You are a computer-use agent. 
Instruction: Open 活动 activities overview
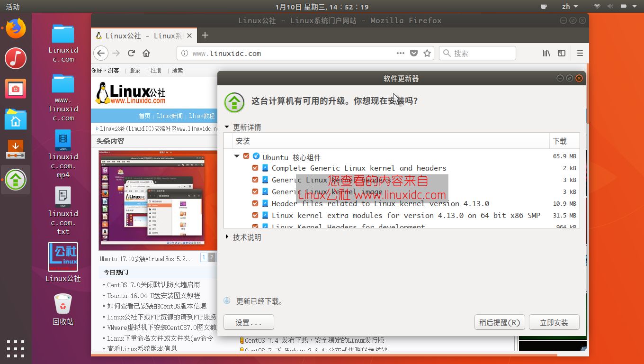click(13, 7)
